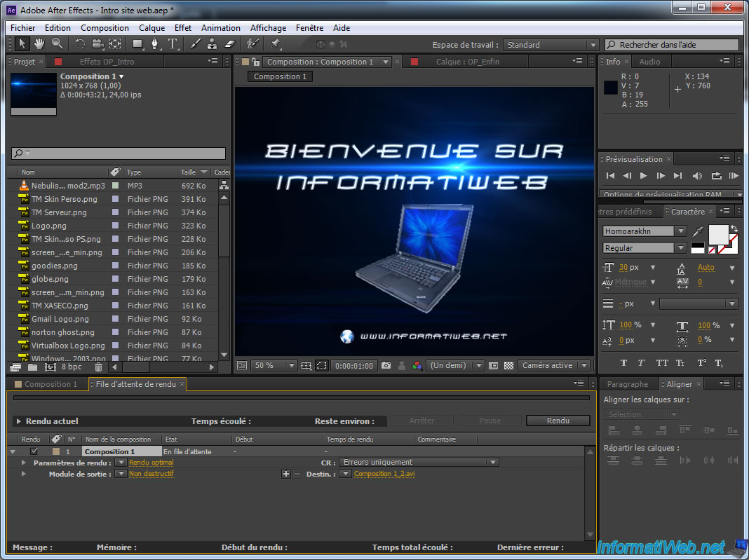Select the Horizontal Type tool
The height and width of the screenshot is (560, 749).
click(x=173, y=44)
